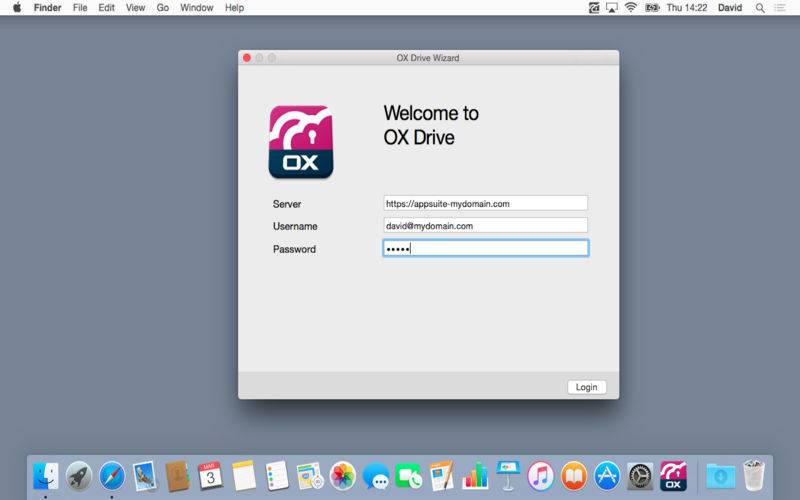This screenshot has height=500, width=800.
Task: Click the 'Password' label
Action: tap(294, 249)
